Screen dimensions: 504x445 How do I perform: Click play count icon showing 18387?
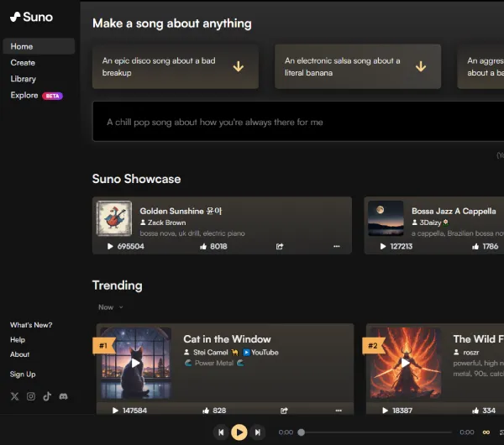385,411
